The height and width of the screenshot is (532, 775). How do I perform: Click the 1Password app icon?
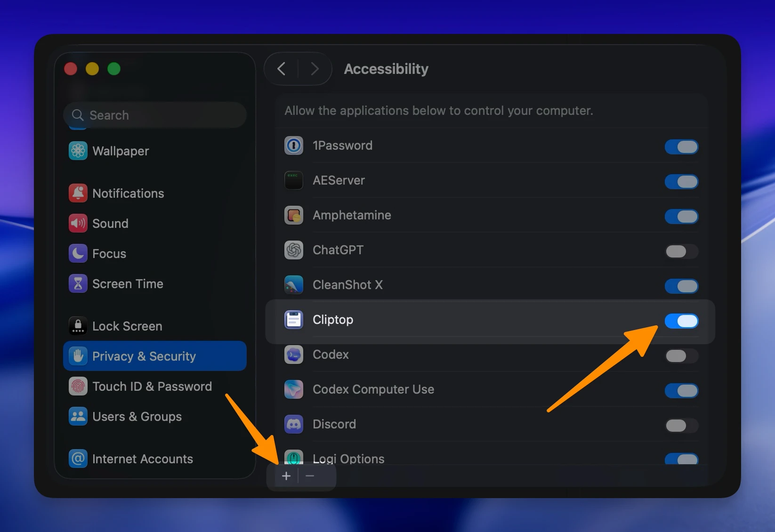coord(294,145)
